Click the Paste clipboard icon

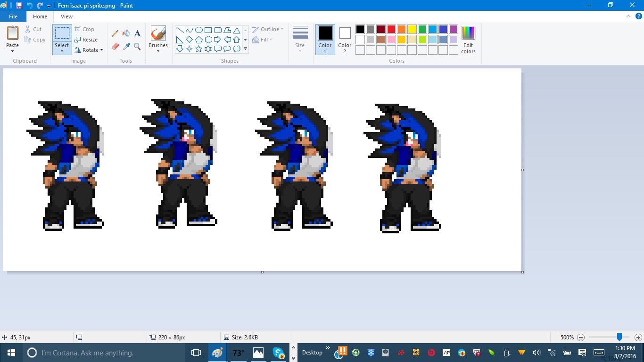pos(13,33)
